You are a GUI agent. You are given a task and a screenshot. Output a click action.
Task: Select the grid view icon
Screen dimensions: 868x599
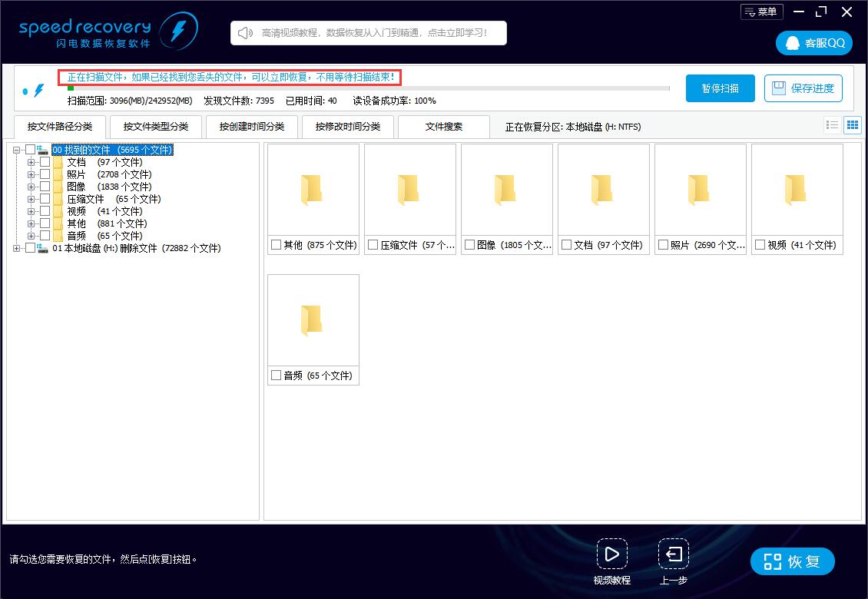pyautogui.click(x=853, y=124)
